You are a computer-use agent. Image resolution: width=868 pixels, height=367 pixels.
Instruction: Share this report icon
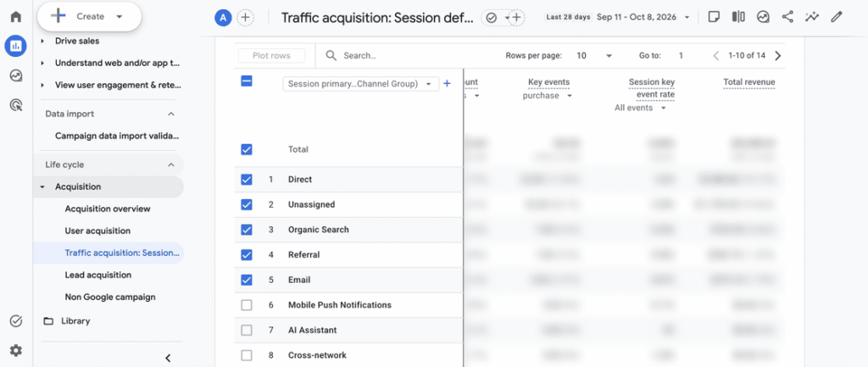click(x=787, y=17)
